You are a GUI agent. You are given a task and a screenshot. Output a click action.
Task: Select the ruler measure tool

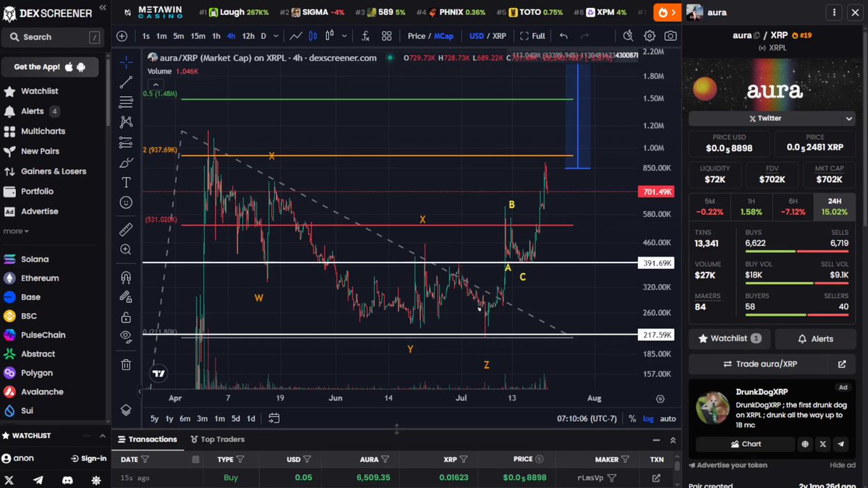(126, 230)
